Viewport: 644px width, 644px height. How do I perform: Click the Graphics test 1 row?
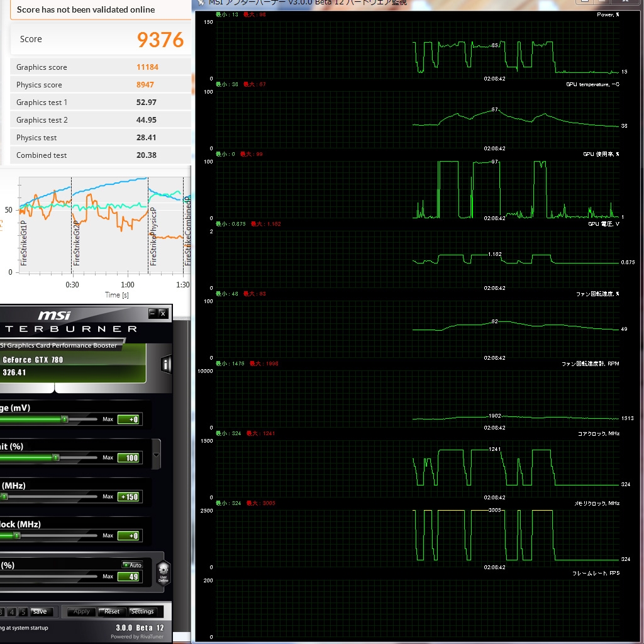coord(100,103)
